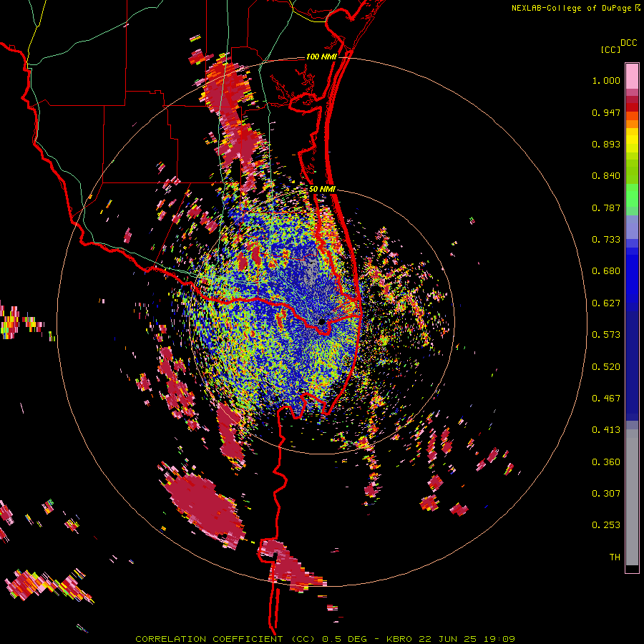Click the 0.840 legend value
The width and height of the screenshot is (644, 644).
pos(606,176)
